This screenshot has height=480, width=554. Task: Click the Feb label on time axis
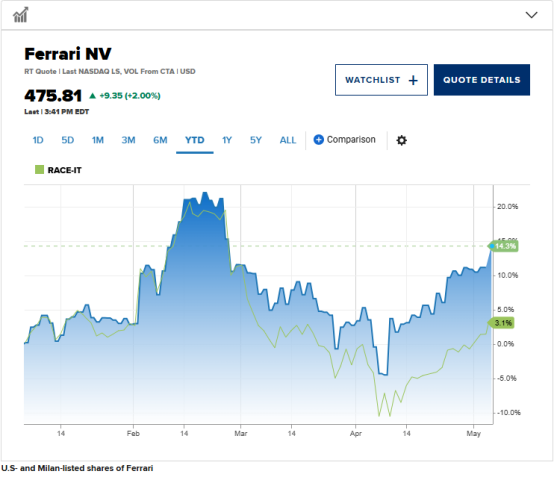(x=133, y=433)
